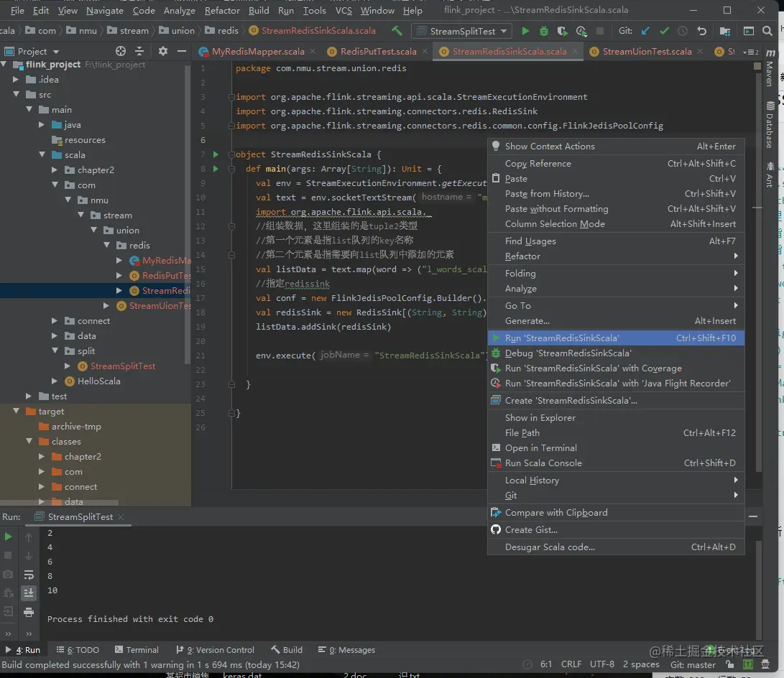Select Compare with Clipboard in context menu
The height and width of the screenshot is (678, 784).
point(616,513)
